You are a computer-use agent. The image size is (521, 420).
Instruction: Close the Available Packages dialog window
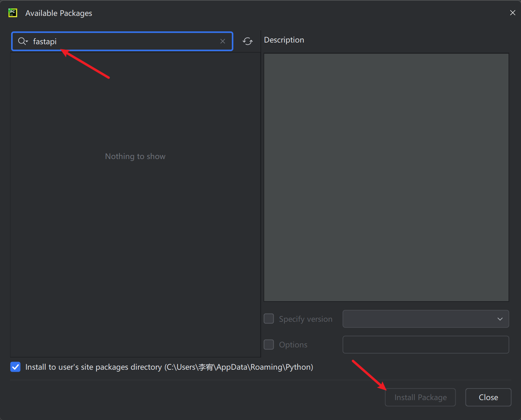(x=513, y=13)
